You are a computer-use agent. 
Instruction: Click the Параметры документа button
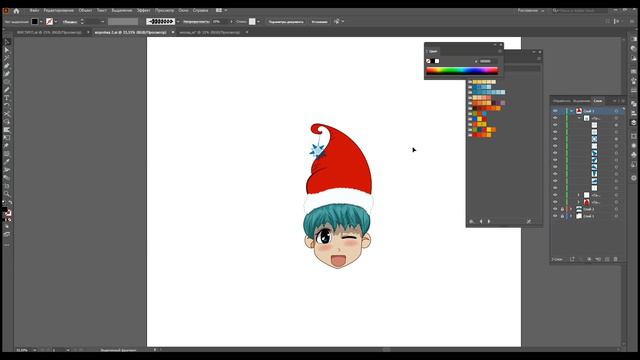(286, 22)
